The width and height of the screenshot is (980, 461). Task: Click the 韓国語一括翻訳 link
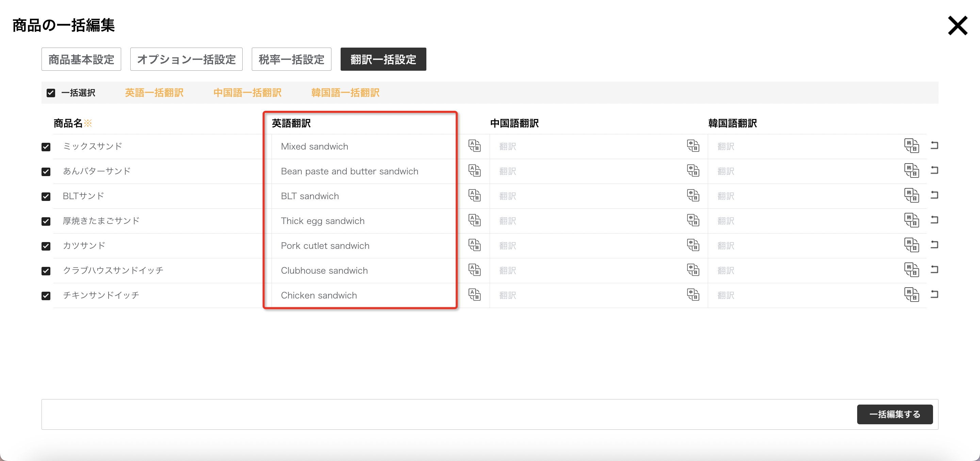(345, 93)
